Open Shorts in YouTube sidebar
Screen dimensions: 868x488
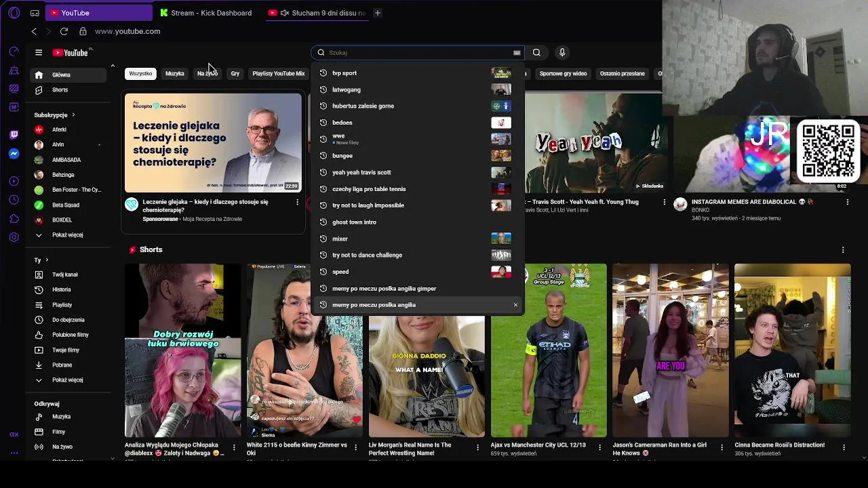coord(68,90)
